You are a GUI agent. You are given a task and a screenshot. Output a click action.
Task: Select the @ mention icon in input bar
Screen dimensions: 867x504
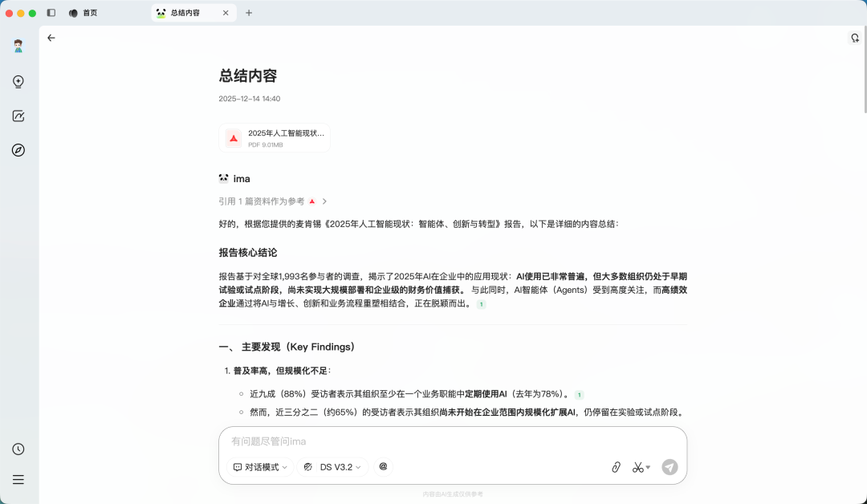click(x=383, y=466)
